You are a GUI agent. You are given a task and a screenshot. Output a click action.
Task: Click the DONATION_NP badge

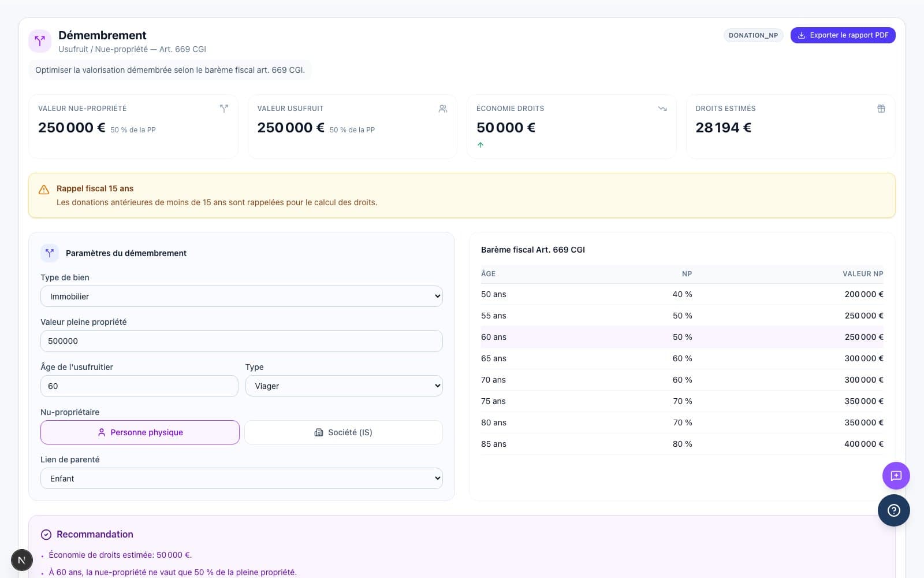point(753,35)
